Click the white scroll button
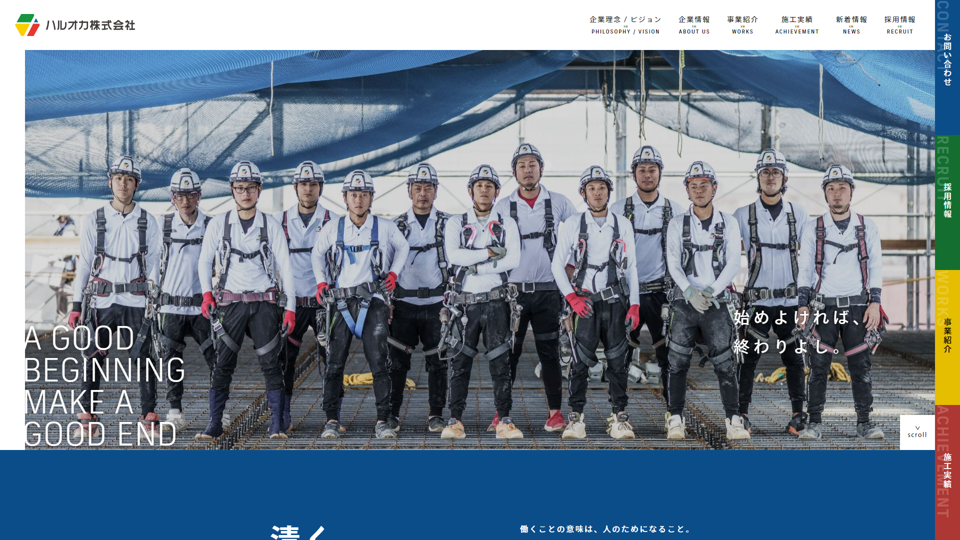Image resolution: width=960 pixels, height=540 pixels. click(917, 432)
